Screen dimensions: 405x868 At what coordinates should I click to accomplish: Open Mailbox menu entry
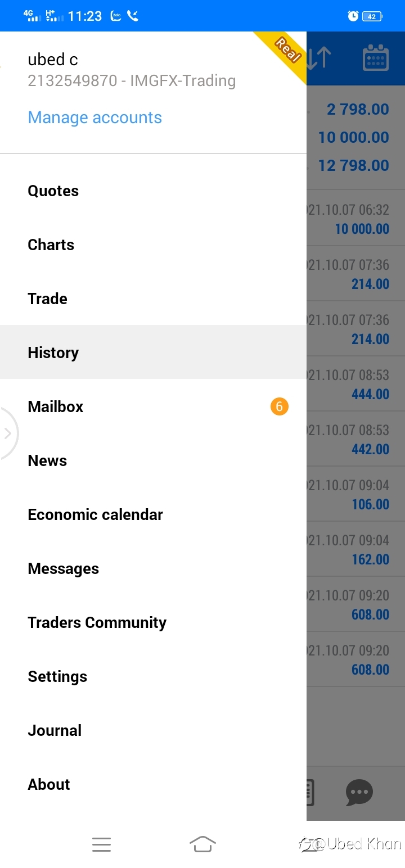tap(153, 407)
